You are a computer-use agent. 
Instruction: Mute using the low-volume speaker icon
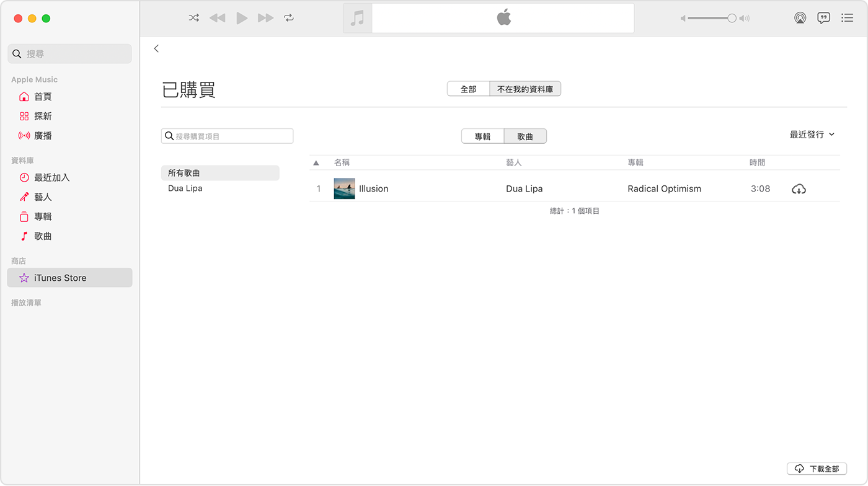683,19
